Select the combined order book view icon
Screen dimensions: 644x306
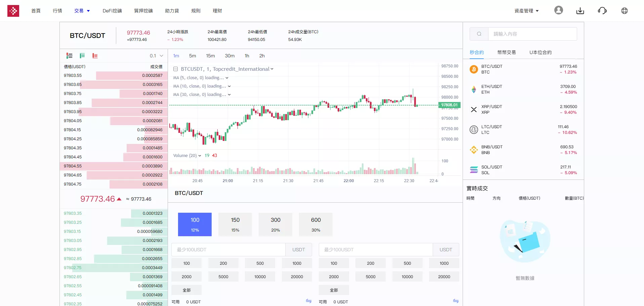tap(69, 56)
